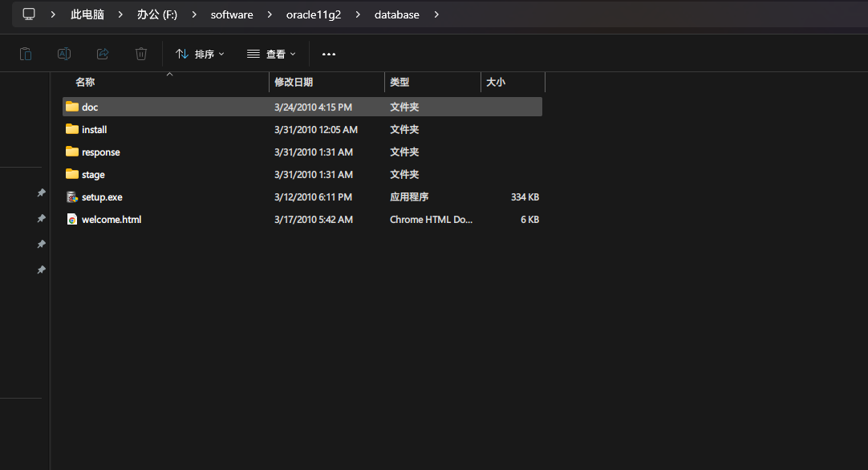
Task: Open the 排序 sort dropdown
Action: 200,54
